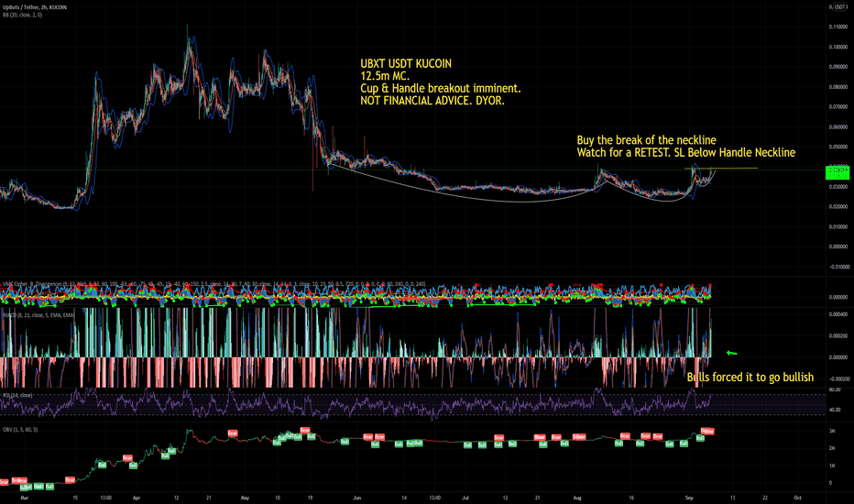Click the 'Jul' date on time axis
The image size is (854, 504).
pyautogui.click(x=465, y=498)
